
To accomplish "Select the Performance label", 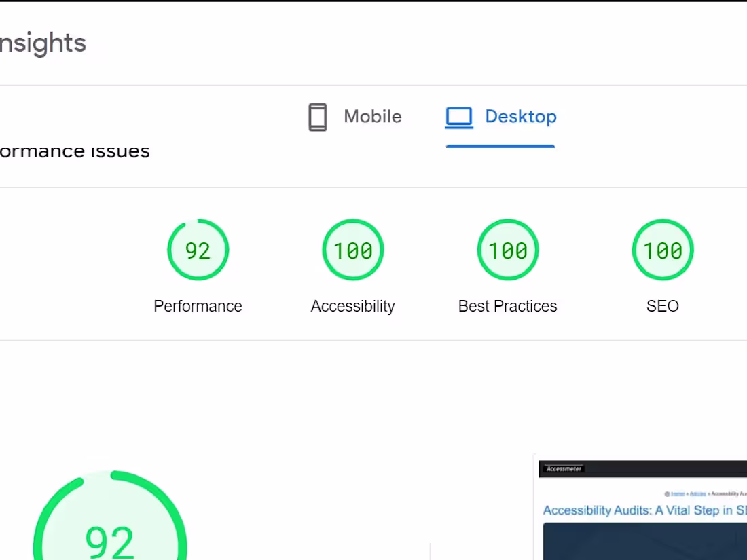I will 198,306.
